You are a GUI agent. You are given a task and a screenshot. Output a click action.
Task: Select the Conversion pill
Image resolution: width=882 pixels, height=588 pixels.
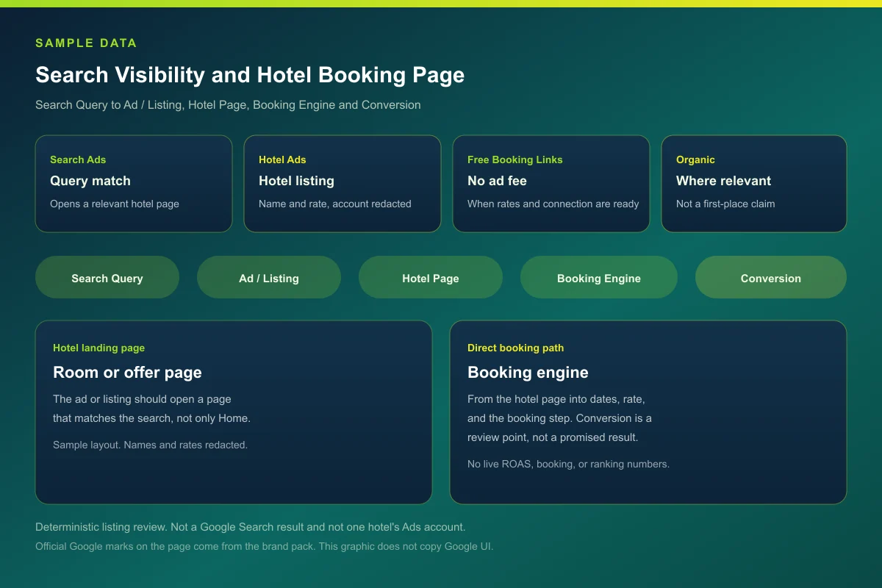click(771, 277)
